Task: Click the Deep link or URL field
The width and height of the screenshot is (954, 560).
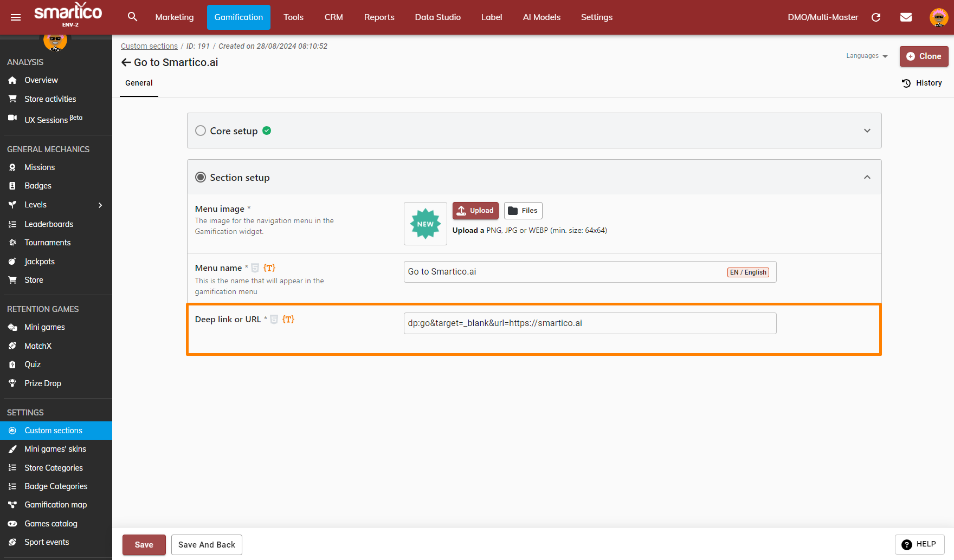Action: pyautogui.click(x=590, y=323)
